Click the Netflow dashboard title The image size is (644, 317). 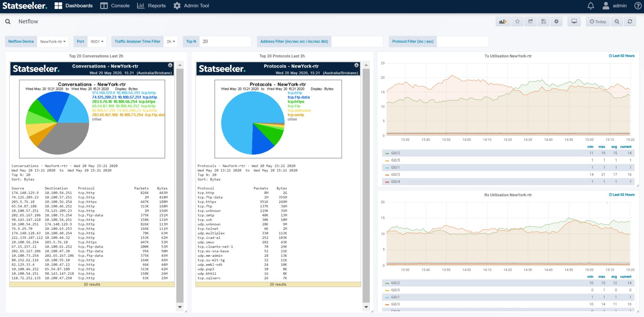pos(28,21)
